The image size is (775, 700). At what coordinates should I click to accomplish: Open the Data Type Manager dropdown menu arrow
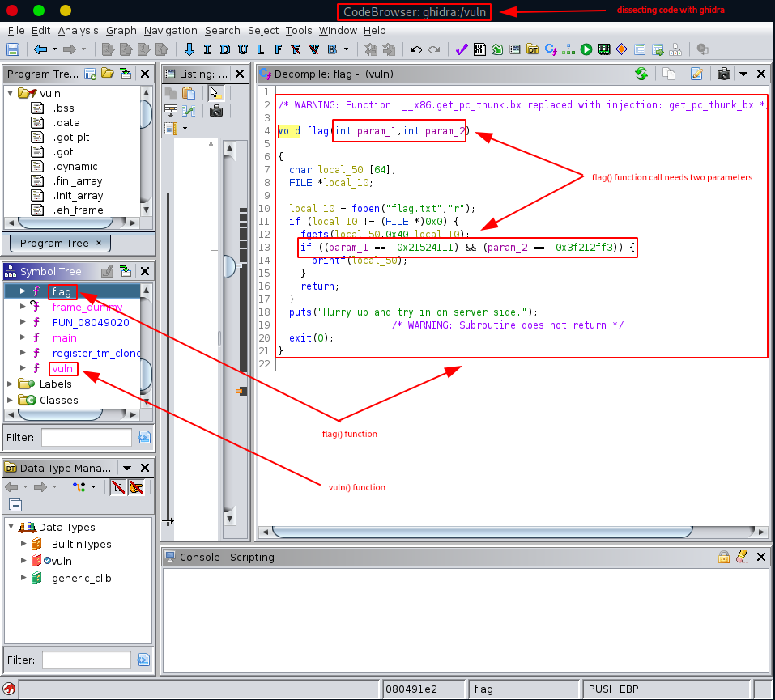pyautogui.click(x=127, y=468)
